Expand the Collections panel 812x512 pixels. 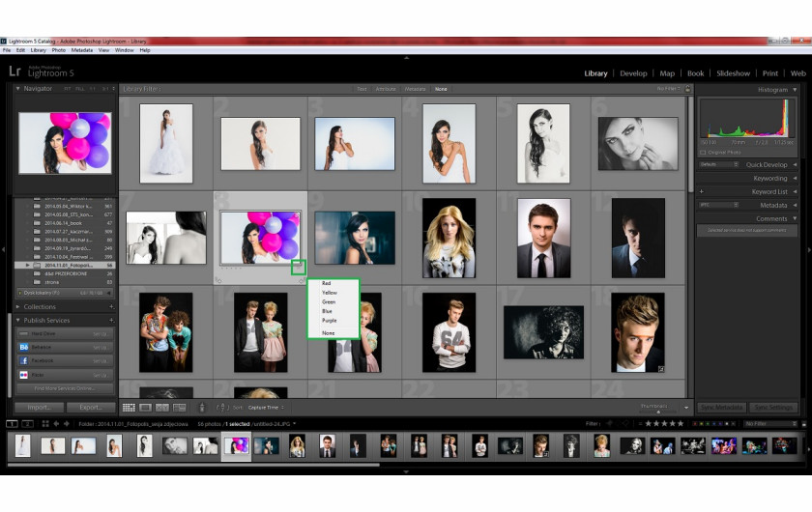18,307
